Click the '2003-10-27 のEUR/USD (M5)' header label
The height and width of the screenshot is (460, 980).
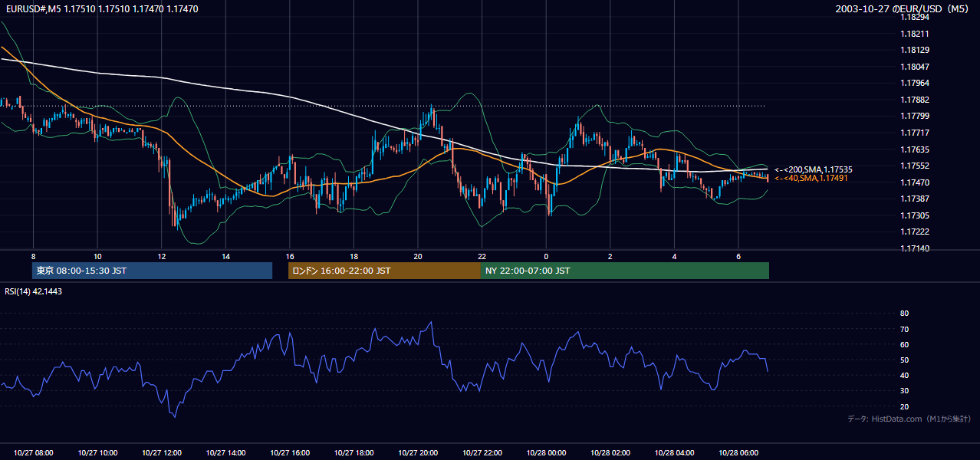903,8
